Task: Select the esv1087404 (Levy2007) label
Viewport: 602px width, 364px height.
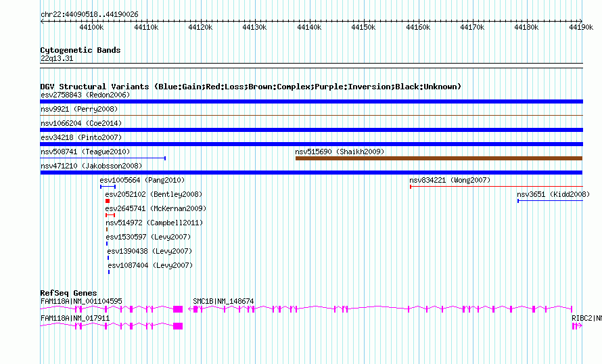Action: coord(150,265)
